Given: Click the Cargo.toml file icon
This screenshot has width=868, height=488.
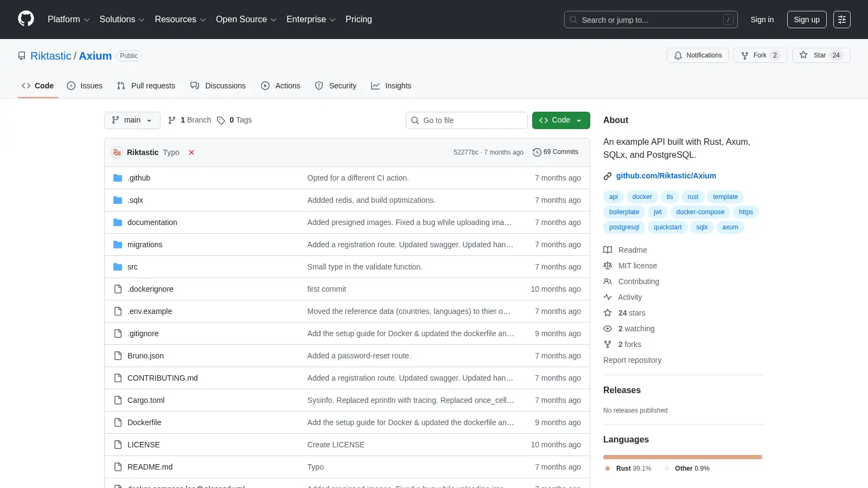Looking at the screenshot, I should (x=118, y=400).
